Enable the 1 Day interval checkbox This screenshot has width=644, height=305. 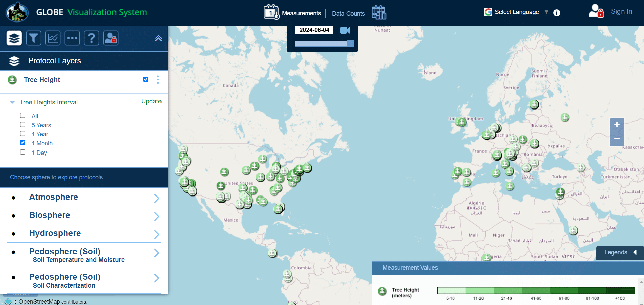23,152
